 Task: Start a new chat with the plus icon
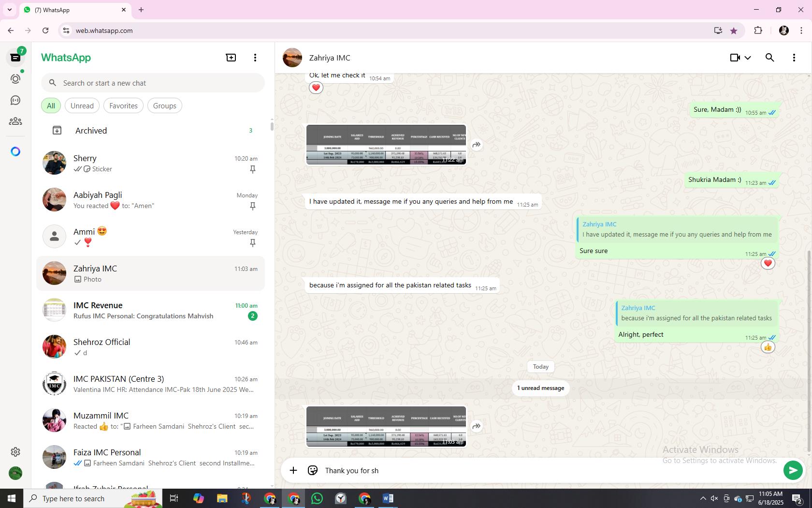click(x=231, y=58)
